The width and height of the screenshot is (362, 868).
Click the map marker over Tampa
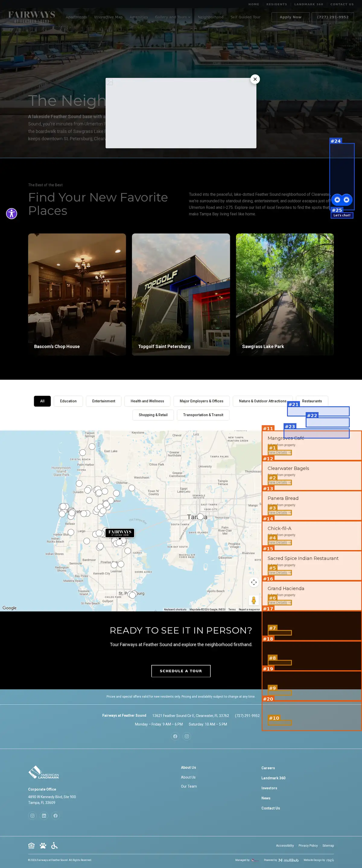point(200,516)
